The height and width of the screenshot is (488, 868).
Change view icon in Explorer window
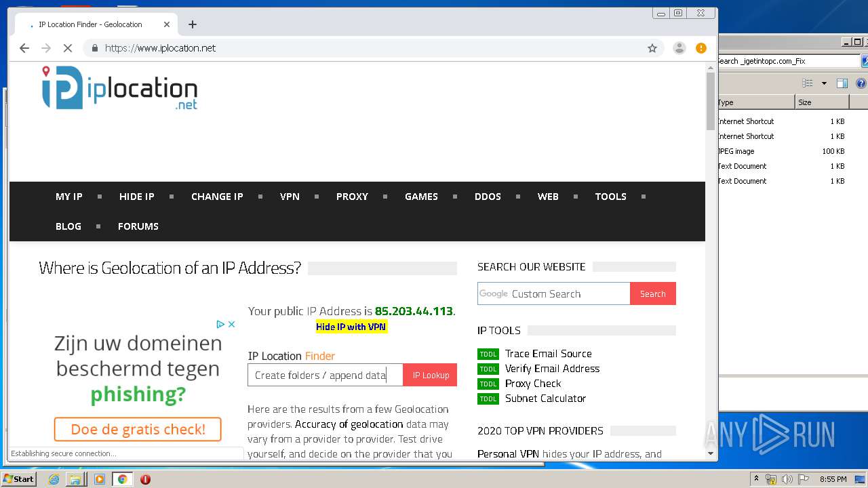click(x=808, y=83)
